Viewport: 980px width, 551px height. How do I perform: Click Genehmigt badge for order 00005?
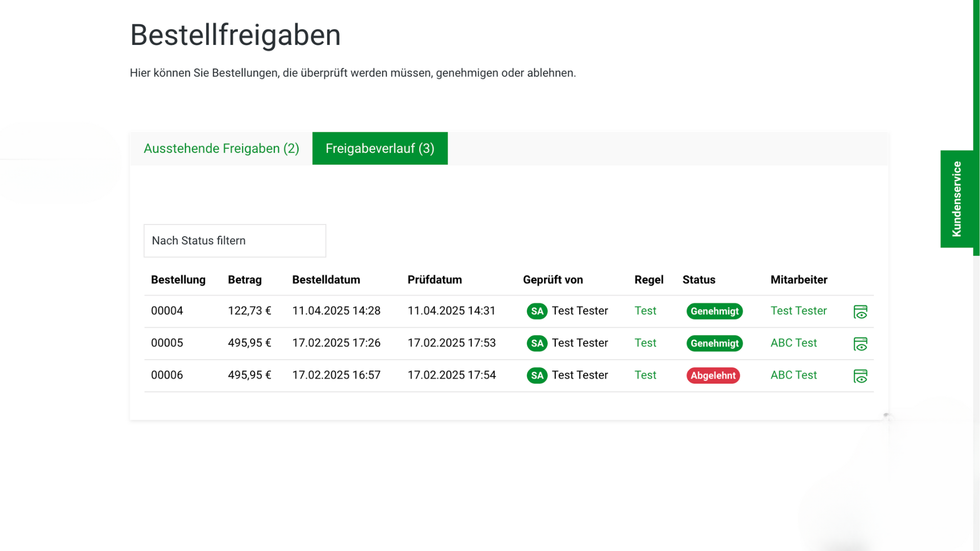coord(714,343)
